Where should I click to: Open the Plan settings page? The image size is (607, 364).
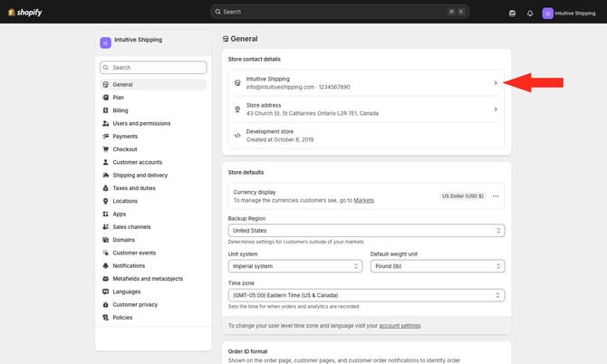tap(153, 98)
